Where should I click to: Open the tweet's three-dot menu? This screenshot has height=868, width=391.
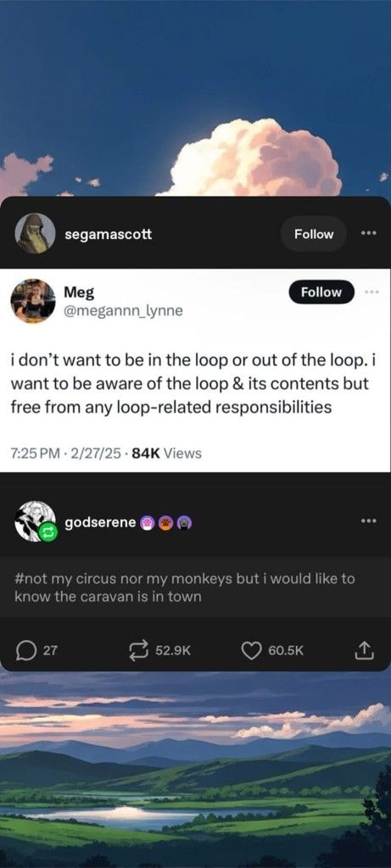tap(372, 292)
